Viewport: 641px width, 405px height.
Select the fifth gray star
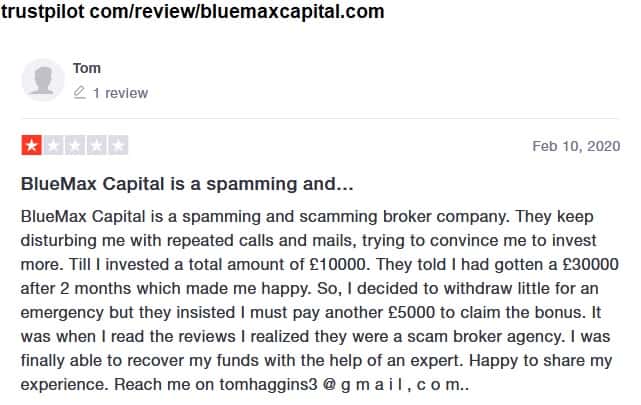[x=119, y=146]
